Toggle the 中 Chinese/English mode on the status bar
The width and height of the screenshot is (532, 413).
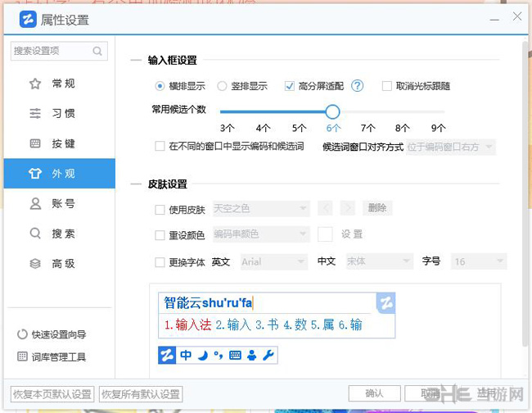(x=186, y=356)
